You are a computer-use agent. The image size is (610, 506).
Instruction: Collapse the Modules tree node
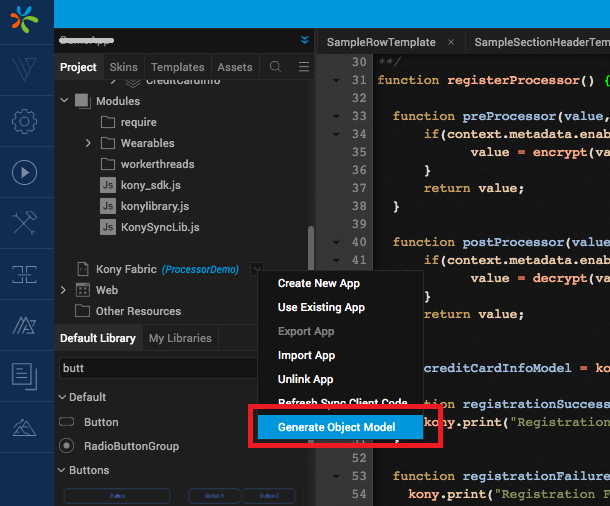pos(64,101)
